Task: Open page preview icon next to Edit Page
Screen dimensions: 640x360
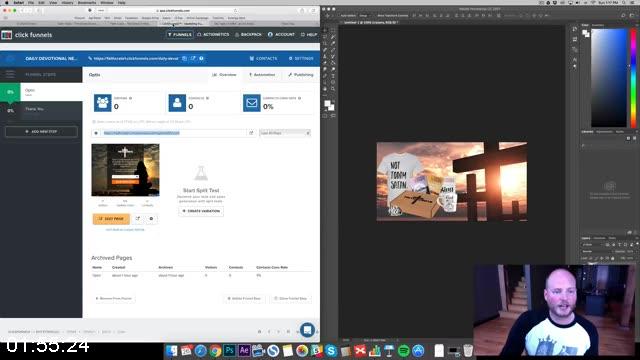Action: click(138, 219)
